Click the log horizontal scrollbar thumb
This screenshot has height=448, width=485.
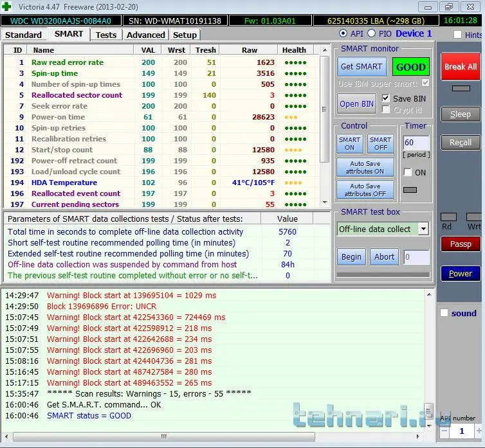[x=164, y=436]
